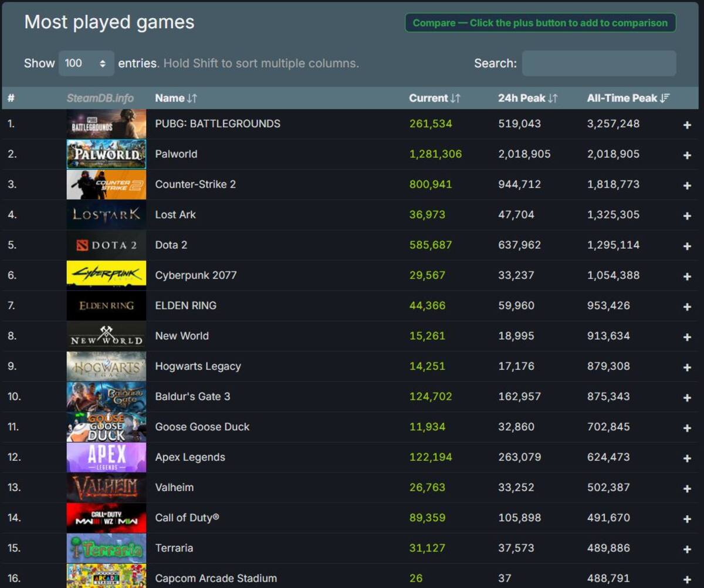Click plus icon for Cyberpunk 2077
The image size is (704, 588).
click(x=687, y=276)
